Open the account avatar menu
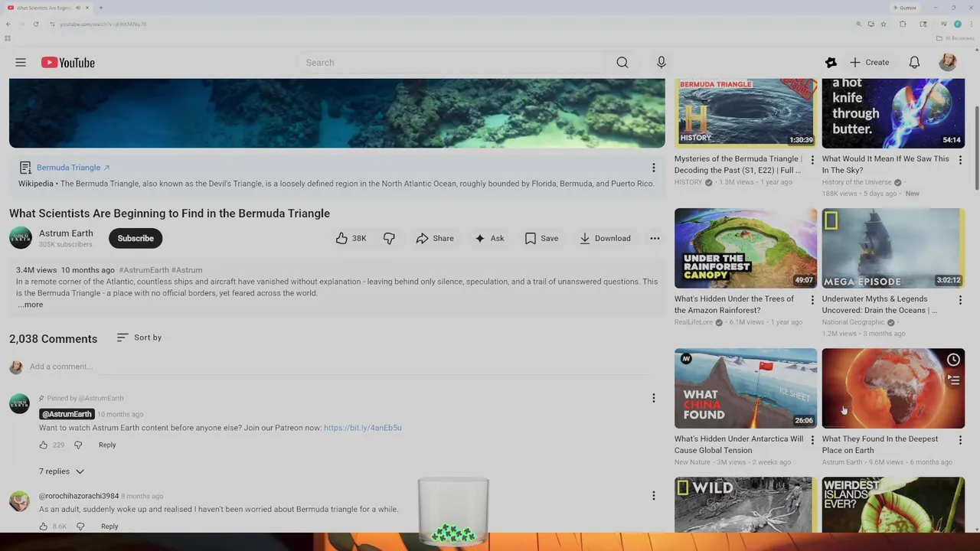Image resolution: width=980 pixels, height=551 pixels. (x=948, y=63)
